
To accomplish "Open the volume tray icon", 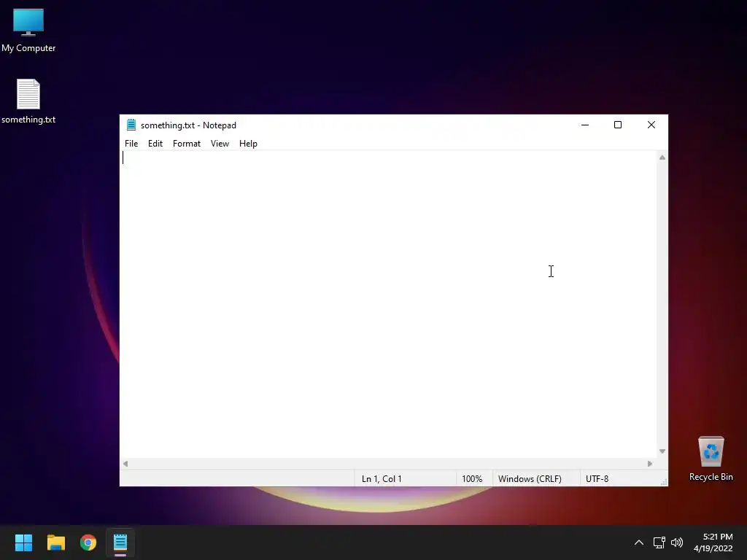I will click(676, 542).
